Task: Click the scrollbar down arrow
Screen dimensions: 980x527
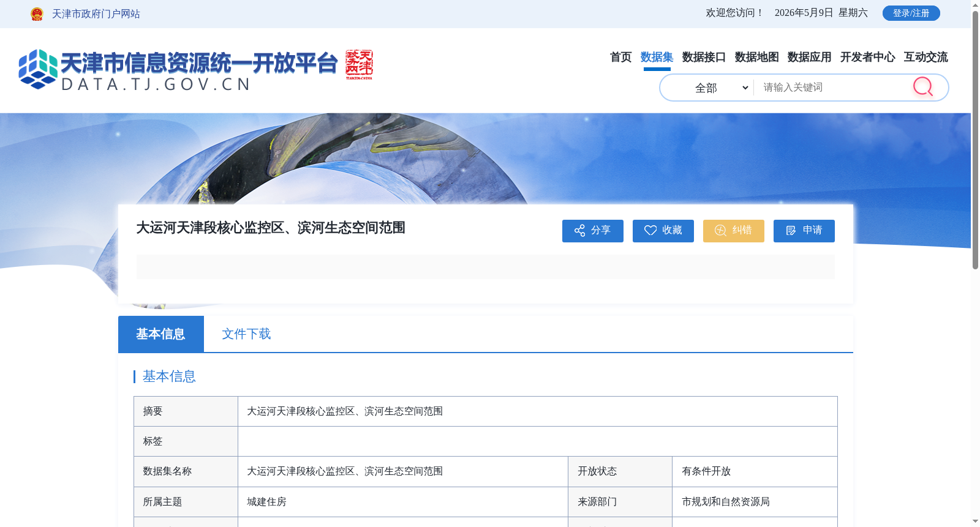Action: tap(975, 521)
